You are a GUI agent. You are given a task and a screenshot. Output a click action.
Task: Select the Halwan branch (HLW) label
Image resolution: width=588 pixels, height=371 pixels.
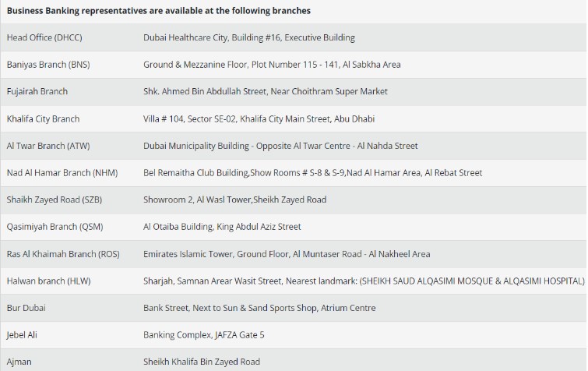point(47,281)
